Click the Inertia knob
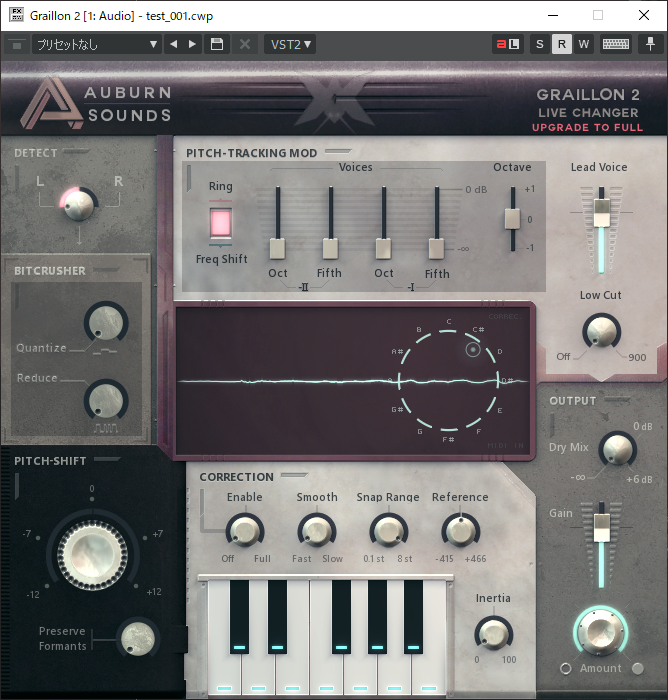The width and height of the screenshot is (668, 700). [493, 633]
